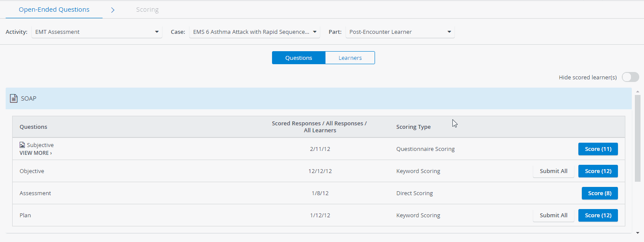The height and width of the screenshot is (242, 644).
Task: Click the vertical scrollbar thumb
Action: [637, 138]
